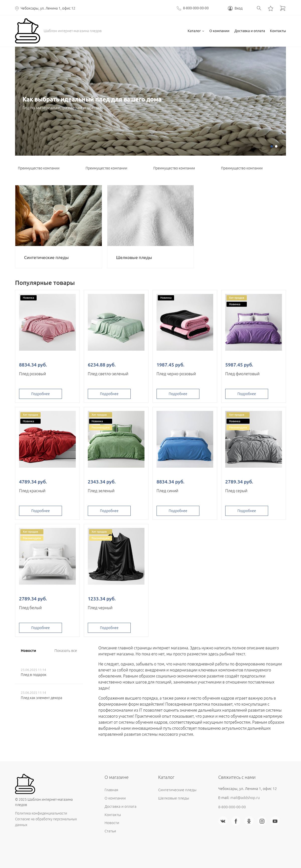
Task: Go to previous banner slide arrow
Action: click(19, 103)
